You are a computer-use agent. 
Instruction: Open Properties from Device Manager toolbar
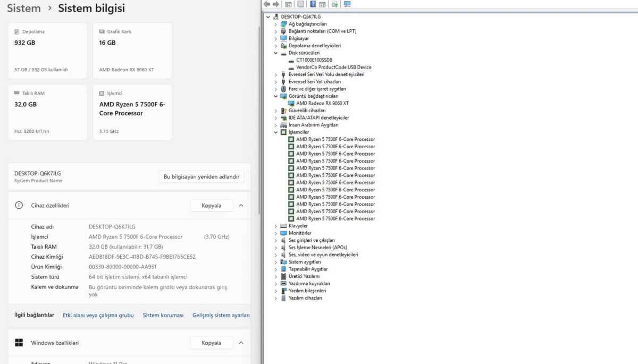tap(300, 4)
